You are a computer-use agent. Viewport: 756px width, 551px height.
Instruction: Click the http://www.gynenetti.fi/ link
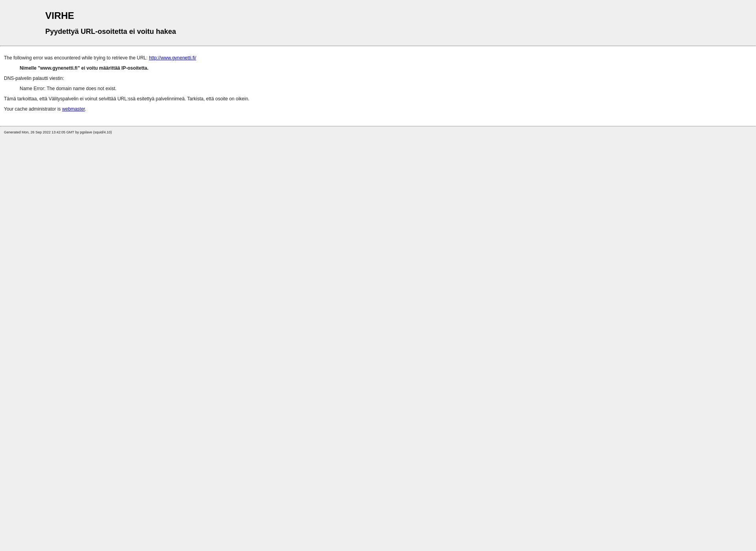coord(172,57)
